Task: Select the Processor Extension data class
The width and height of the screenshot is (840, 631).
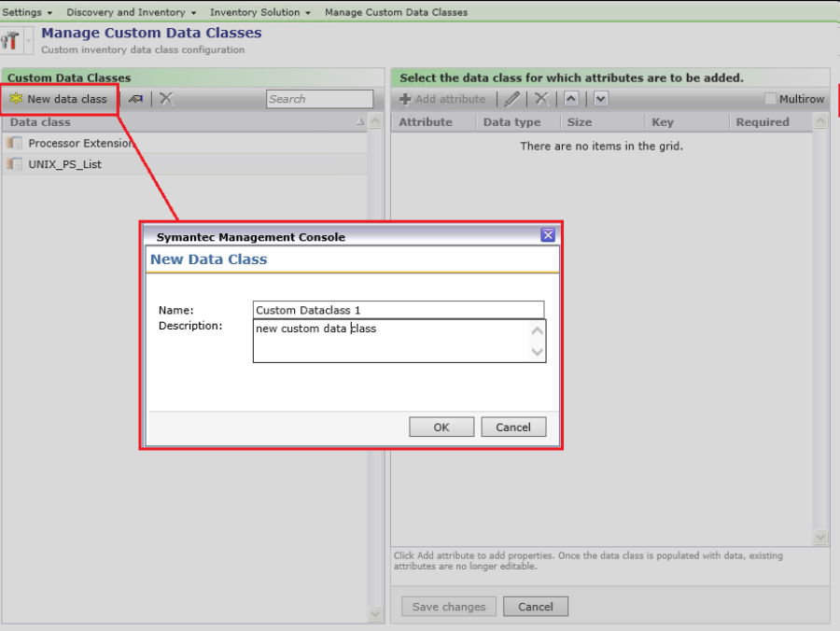Action: pos(184,143)
